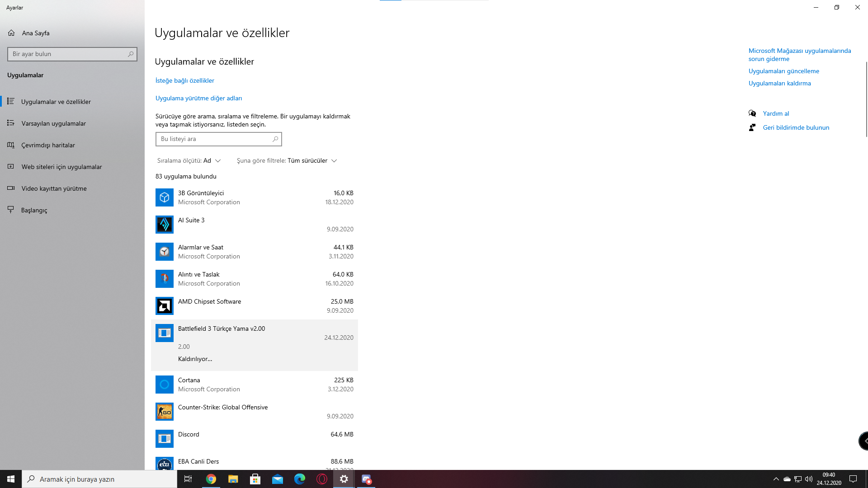The image size is (868, 488).
Task: Open Ana Sayfa home icon
Action: click(x=11, y=33)
